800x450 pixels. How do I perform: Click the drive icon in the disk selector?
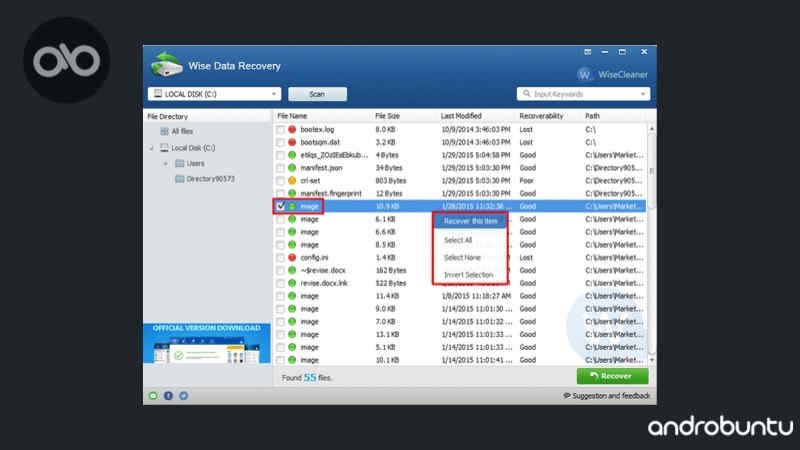[158, 93]
